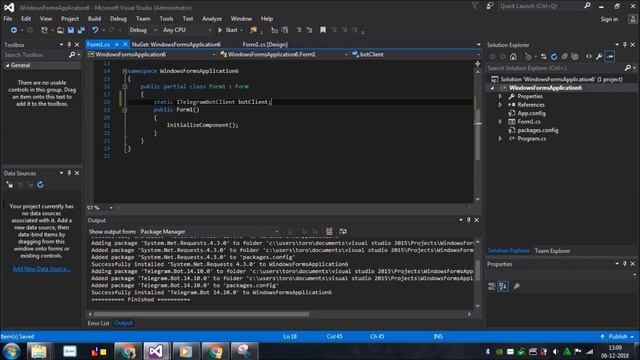
Task: Open the botClient member dropdown
Action: [416, 54]
